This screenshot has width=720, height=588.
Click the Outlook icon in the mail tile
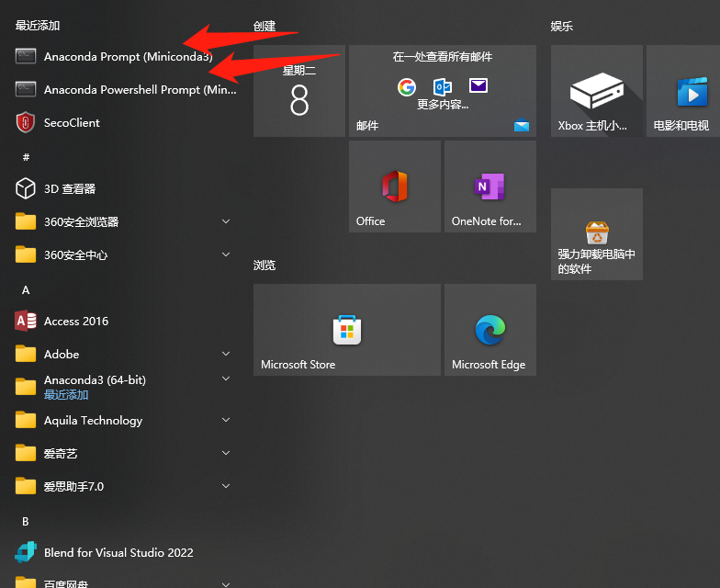[x=443, y=86]
